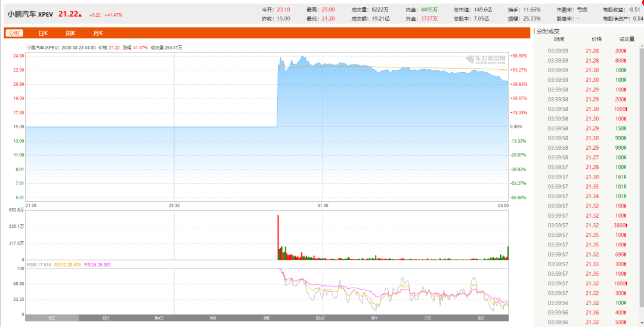Switch indicator to KDJ
644x327 pixels.
tap(106, 318)
